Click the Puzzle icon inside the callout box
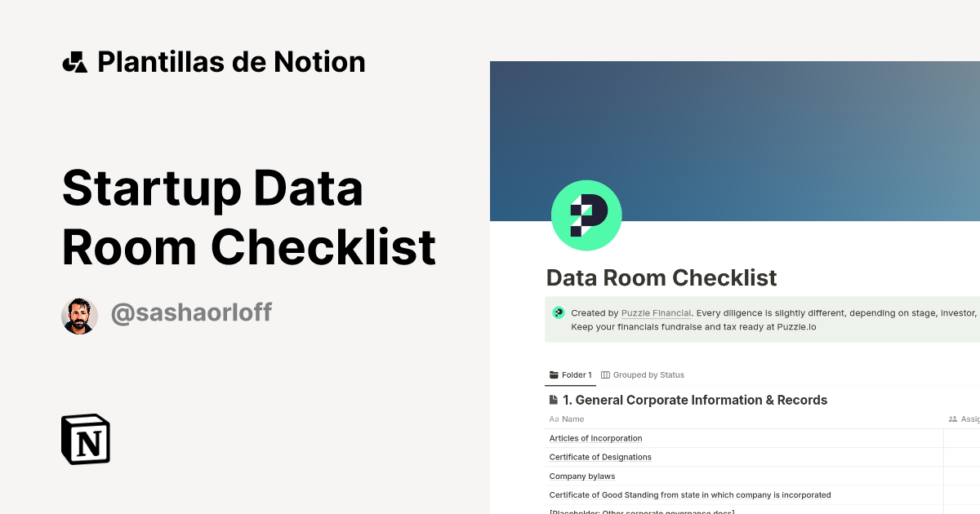980x514 pixels. coord(559,312)
